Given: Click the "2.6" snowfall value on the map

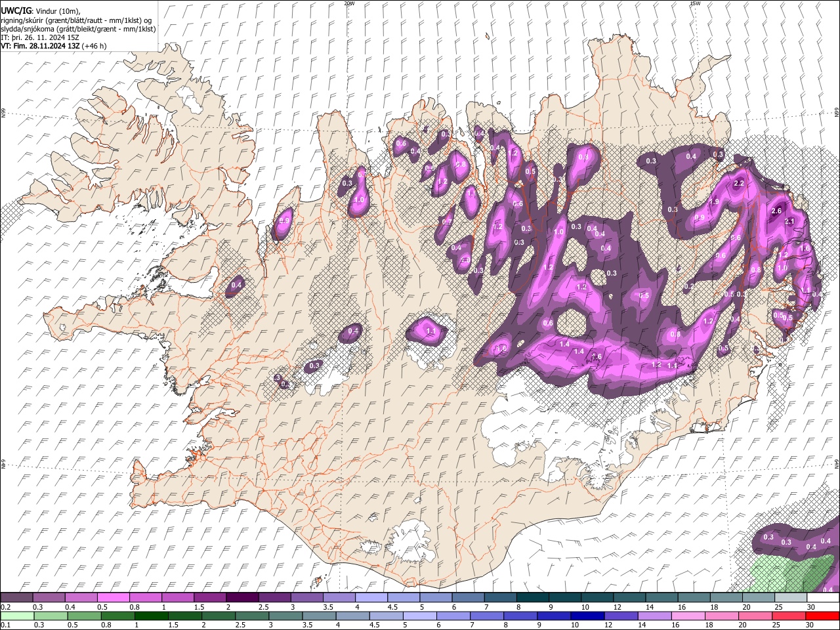Looking at the screenshot, I should [x=777, y=211].
